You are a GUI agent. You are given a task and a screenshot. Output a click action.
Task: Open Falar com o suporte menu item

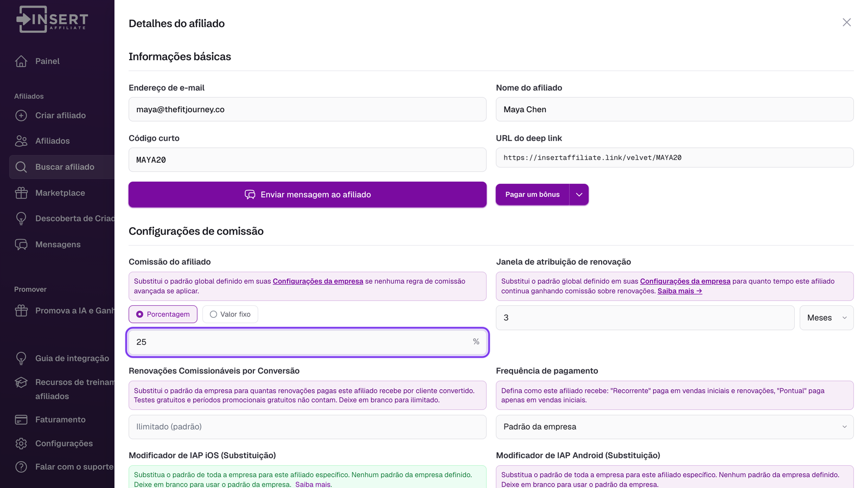tap(74, 467)
